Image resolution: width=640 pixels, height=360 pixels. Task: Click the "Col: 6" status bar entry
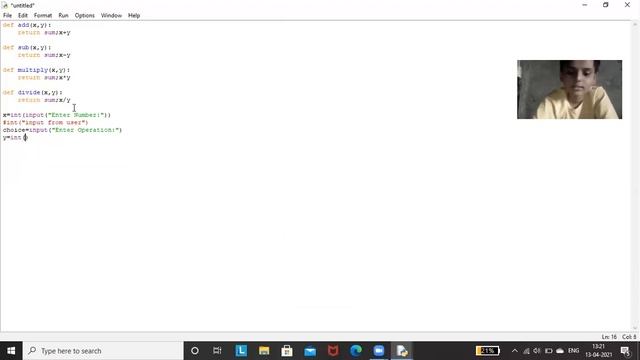[629, 337]
